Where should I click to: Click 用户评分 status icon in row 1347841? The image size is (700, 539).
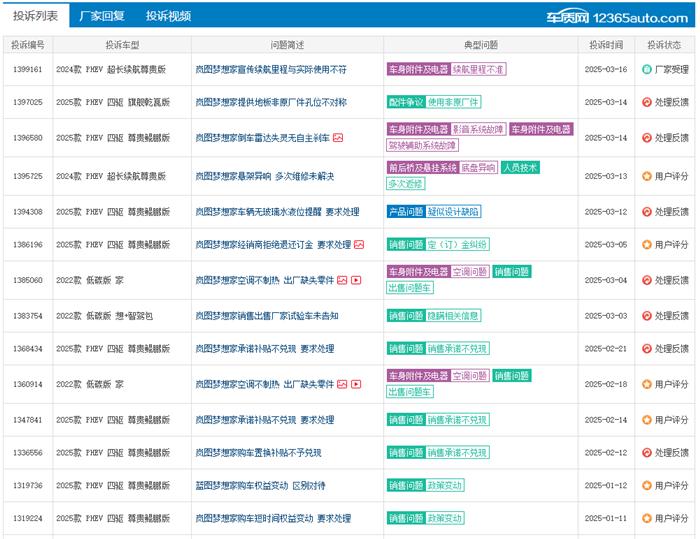pos(646,420)
